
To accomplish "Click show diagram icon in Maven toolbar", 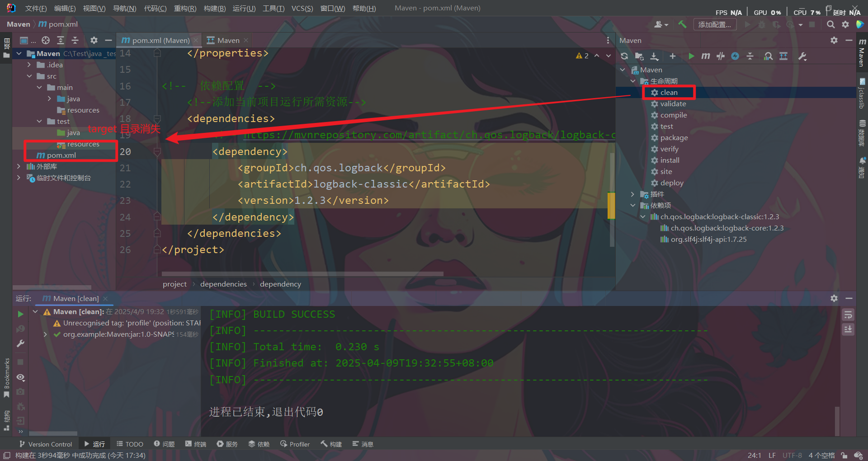I will coord(783,56).
